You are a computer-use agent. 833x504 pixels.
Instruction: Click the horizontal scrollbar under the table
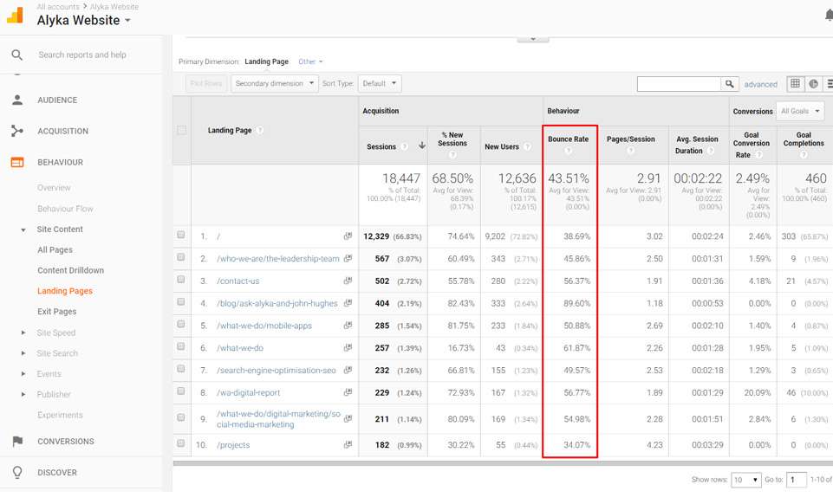click(503, 463)
